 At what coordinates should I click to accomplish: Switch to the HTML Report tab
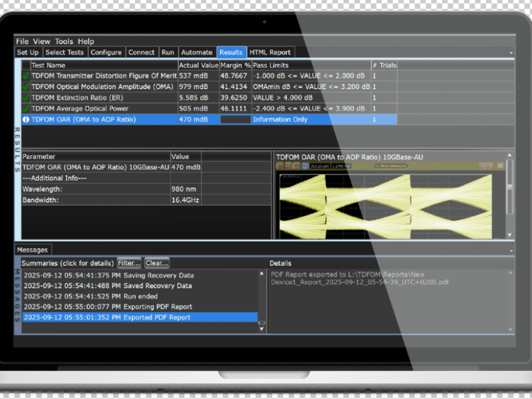[x=269, y=53]
